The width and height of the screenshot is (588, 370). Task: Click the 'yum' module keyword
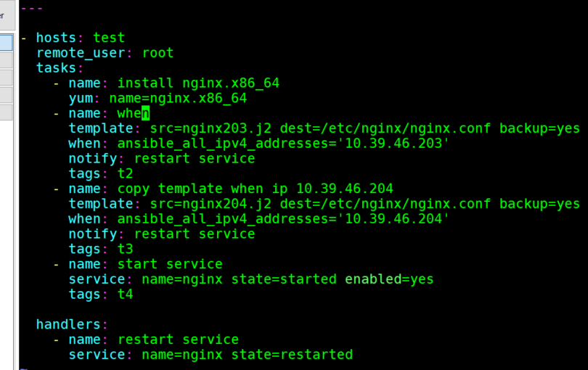81,98
